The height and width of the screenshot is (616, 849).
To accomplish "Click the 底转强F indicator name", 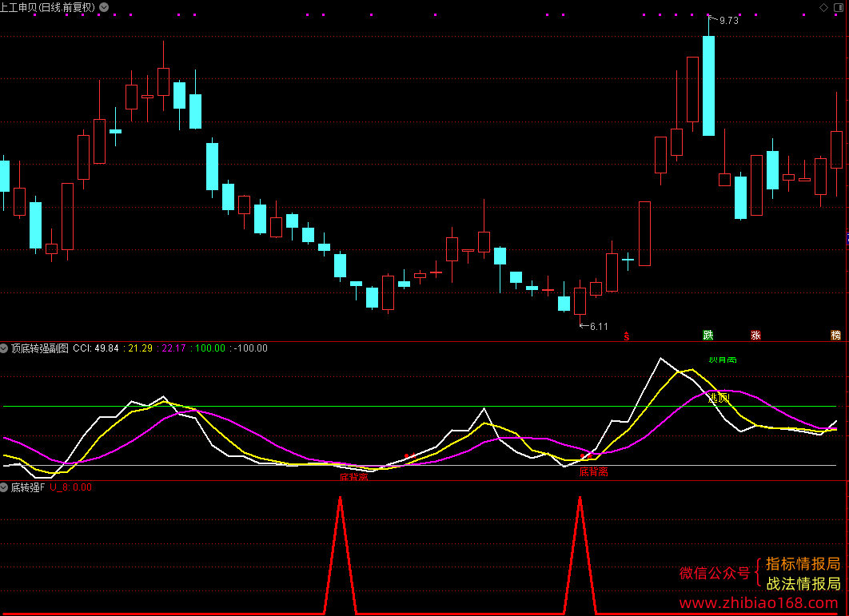I will point(28,487).
